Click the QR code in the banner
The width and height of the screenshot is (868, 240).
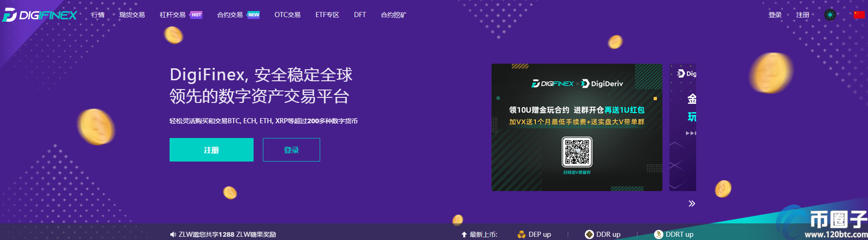tap(577, 152)
